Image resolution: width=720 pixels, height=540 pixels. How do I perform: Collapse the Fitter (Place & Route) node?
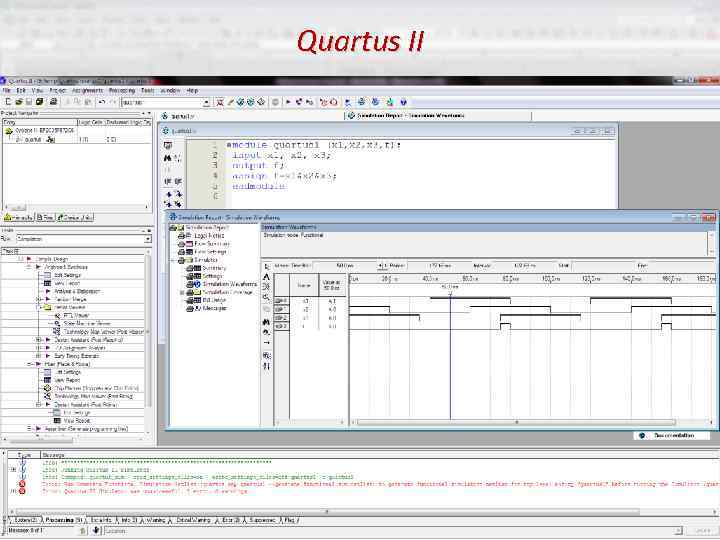29,364
